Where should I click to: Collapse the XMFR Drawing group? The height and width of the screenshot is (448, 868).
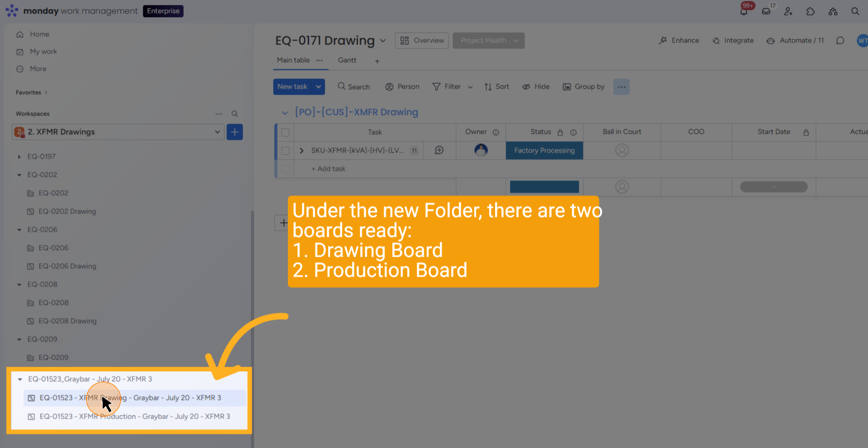[x=285, y=113]
